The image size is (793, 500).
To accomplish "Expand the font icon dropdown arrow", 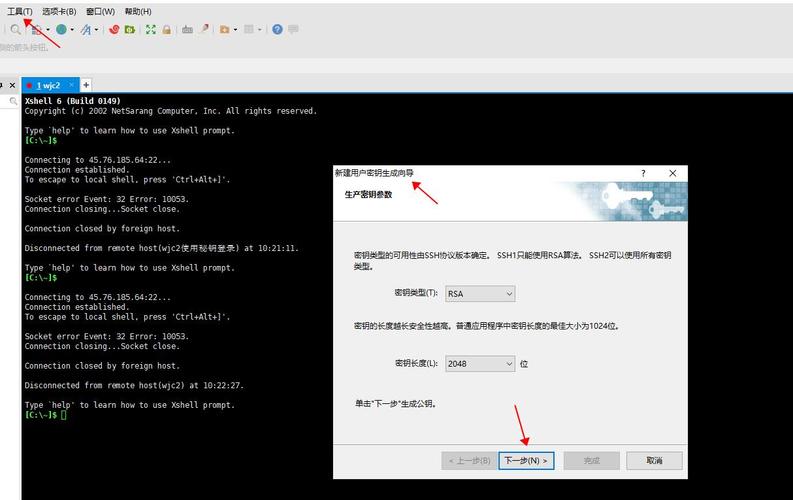I will (96, 29).
